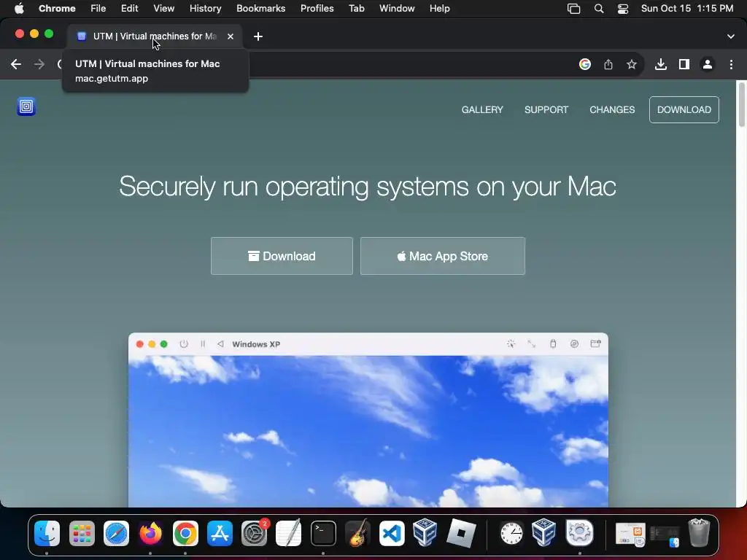Open Finder from the dock
Image resolution: width=747 pixels, height=560 pixels.
[x=47, y=533]
